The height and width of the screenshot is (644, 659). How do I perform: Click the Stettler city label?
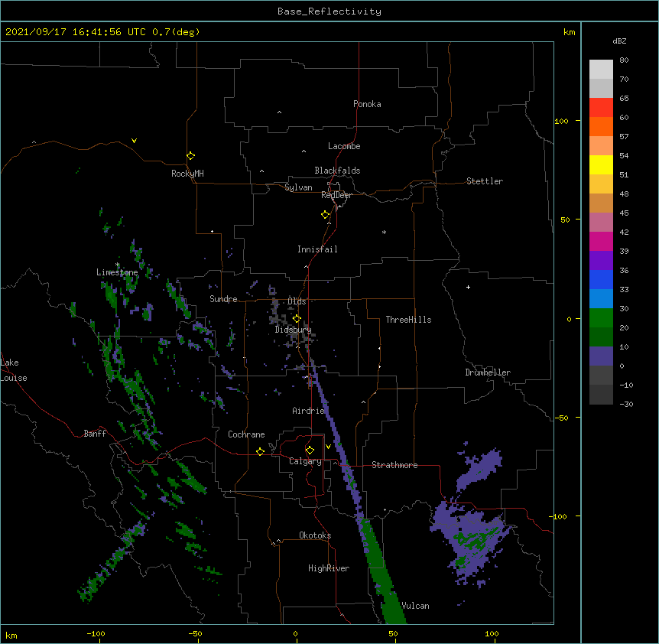485,181
